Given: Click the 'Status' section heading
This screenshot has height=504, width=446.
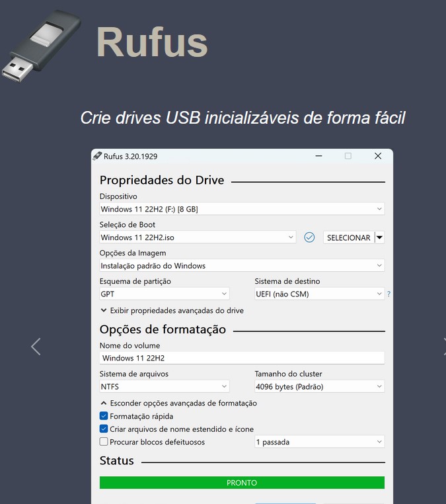Looking at the screenshot, I should (116, 460).
